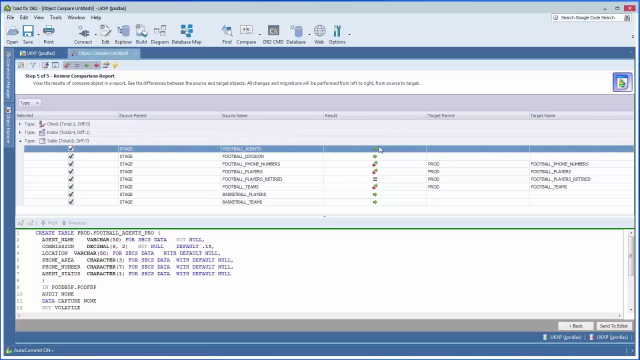
Task: Click in the Google Code Search field
Action: click(x=588, y=18)
